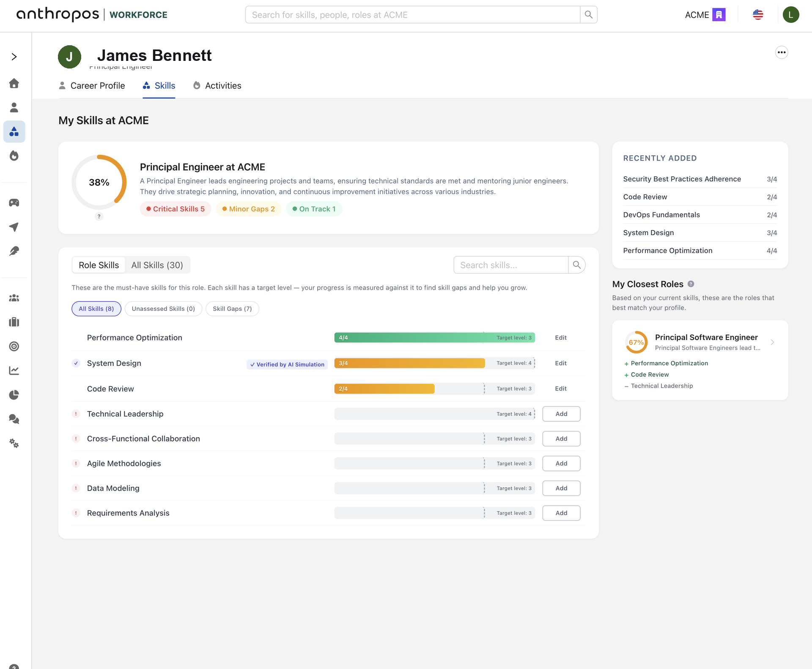Add the Technical Leadership skill
Image resolution: width=812 pixels, height=669 pixels.
click(x=561, y=414)
